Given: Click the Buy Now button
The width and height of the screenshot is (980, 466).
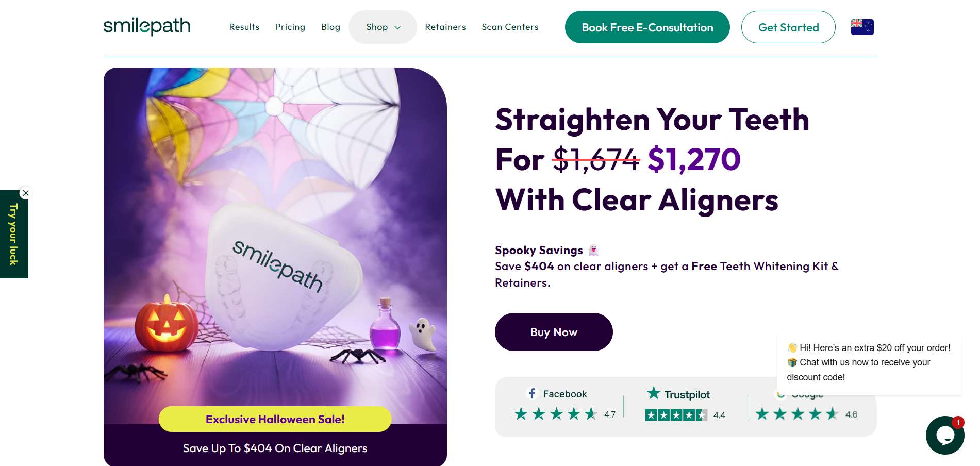Looking at the screenshot, I should click(x=554, y=332).
